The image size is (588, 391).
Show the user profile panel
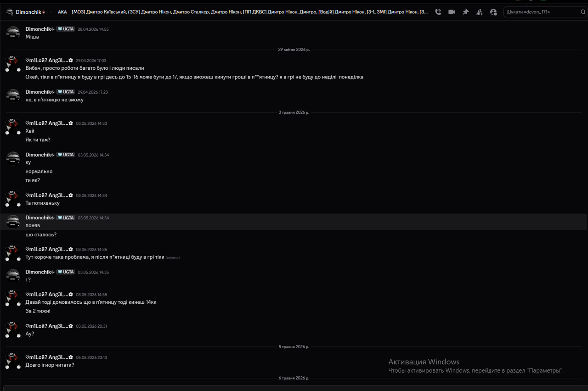(x=493, y=12)
